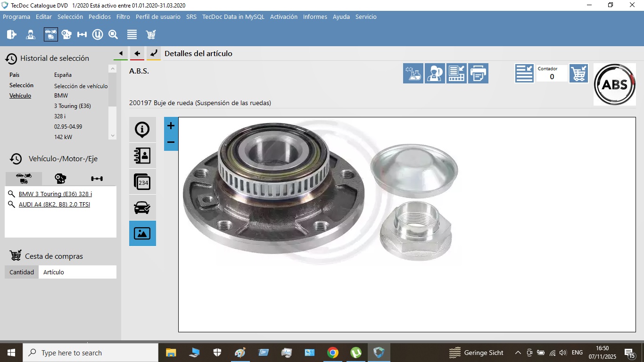Image resolution: width=644 pixels, height=362 pixels.
Task: Open Chrome from the Windows taskbar
Action: [333, 353]
